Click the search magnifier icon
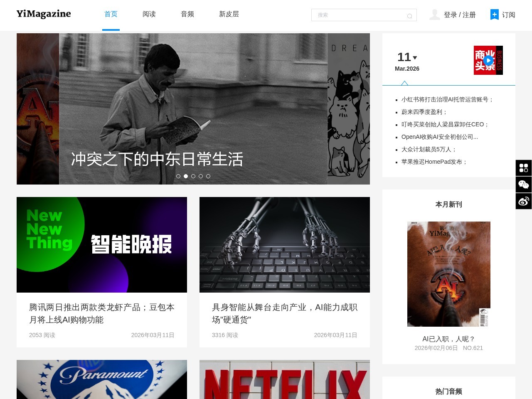Image resolution: width=532 pixels, height=399 pixels. [409, 16]
